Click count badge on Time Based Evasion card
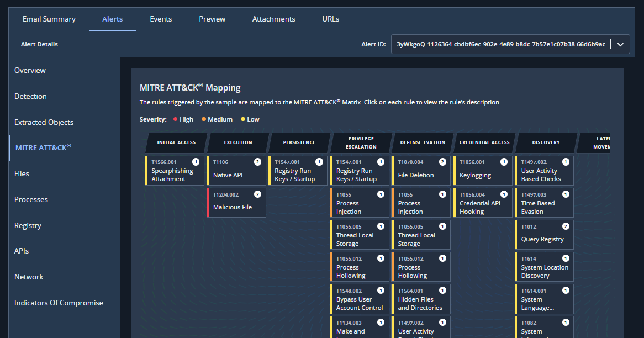 566,194
